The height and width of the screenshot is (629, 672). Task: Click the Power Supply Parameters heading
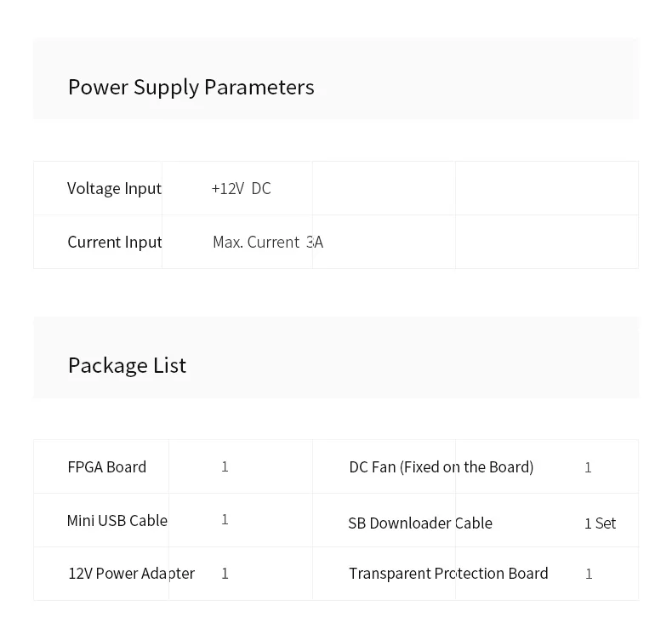(x=191, y=87)
